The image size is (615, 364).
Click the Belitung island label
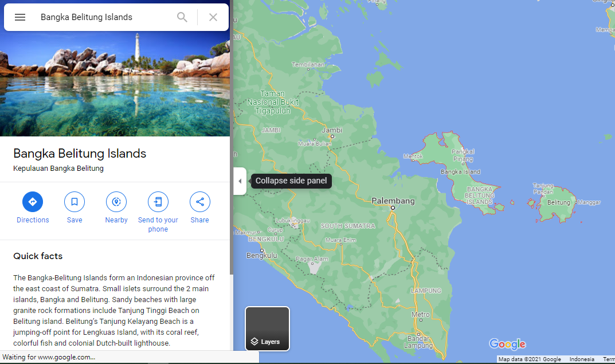(x=558, y=202)
